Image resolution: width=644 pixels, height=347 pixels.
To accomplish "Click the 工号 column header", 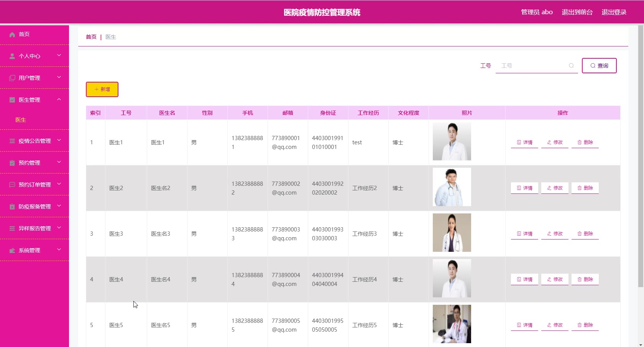I will pos(126,113).
